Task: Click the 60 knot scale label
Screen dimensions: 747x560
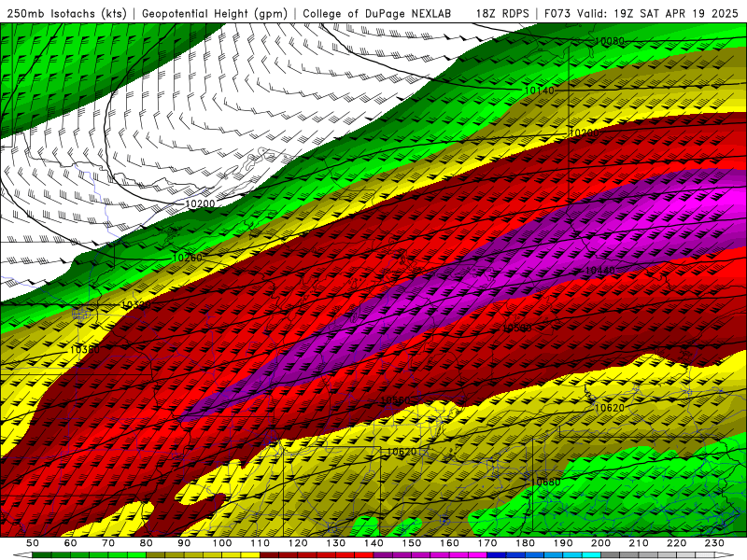Action: (70, 543)
